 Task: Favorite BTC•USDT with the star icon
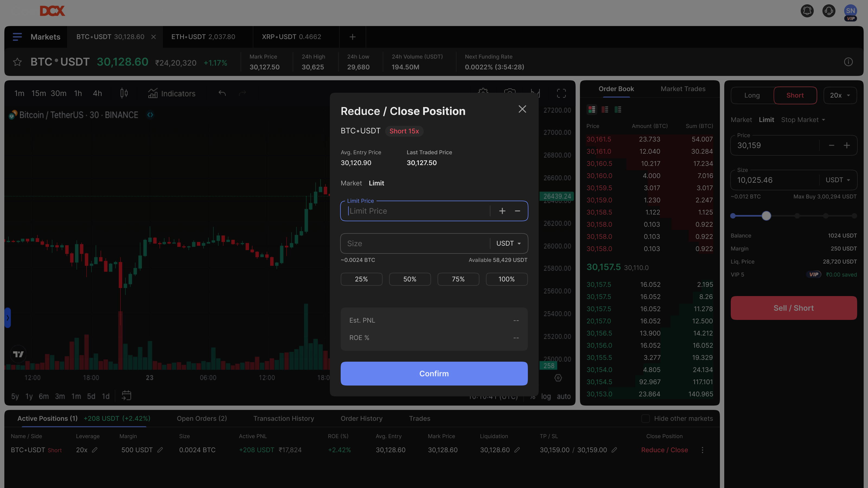coord(17,62)
